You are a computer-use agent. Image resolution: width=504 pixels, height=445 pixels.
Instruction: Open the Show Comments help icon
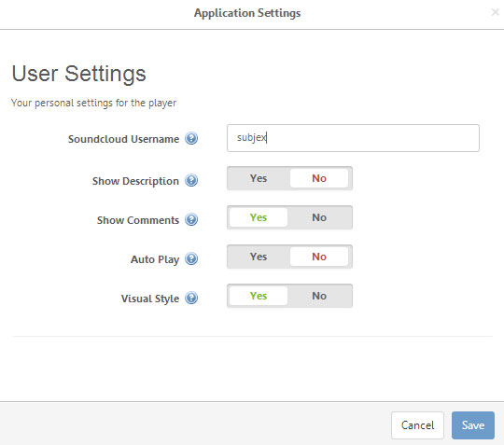point(191,219)
